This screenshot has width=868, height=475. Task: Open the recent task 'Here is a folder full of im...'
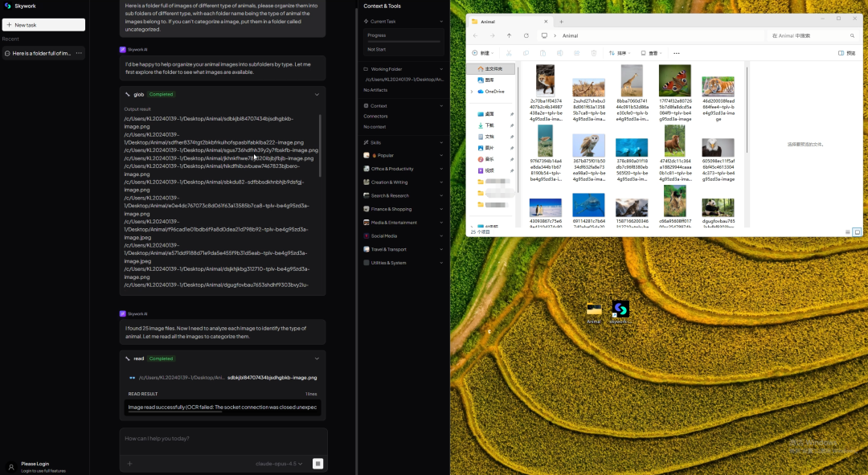42,53
